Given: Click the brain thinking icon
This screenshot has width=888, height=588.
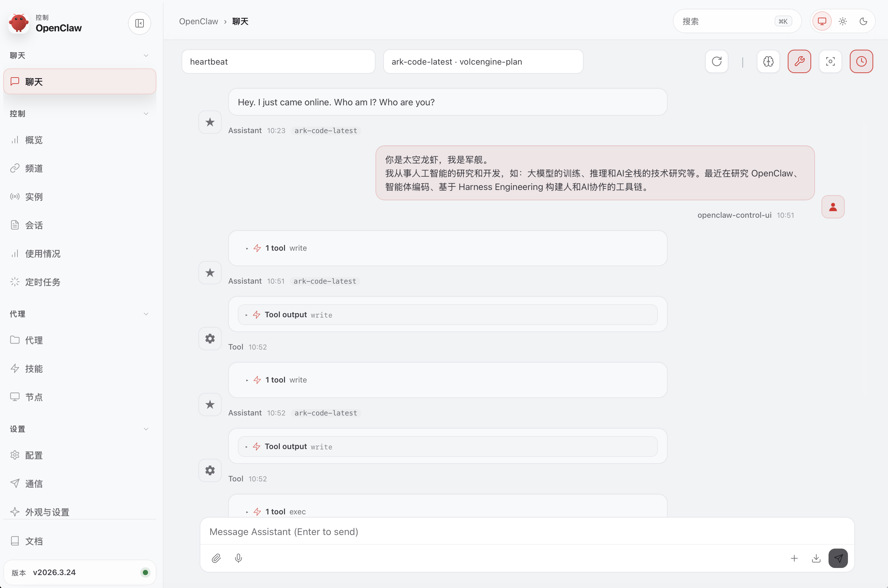Looking at the screenshot, I should [x=768, y=61].
